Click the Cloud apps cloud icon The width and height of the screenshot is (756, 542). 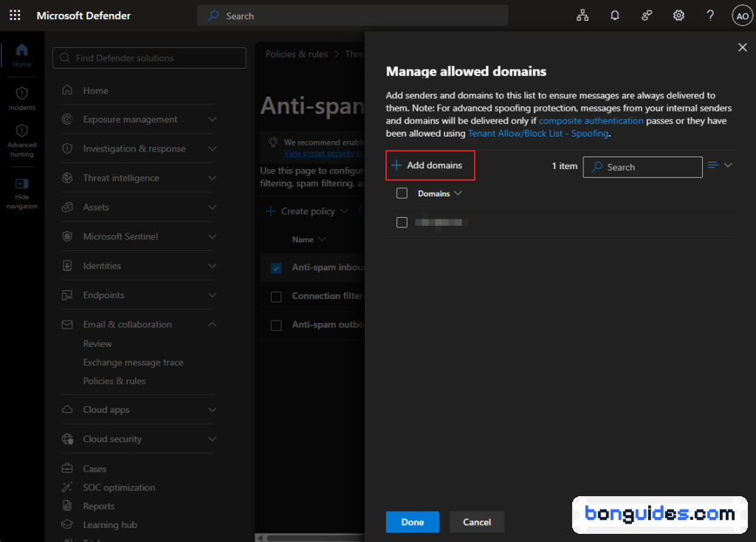[x=67, y=409]
